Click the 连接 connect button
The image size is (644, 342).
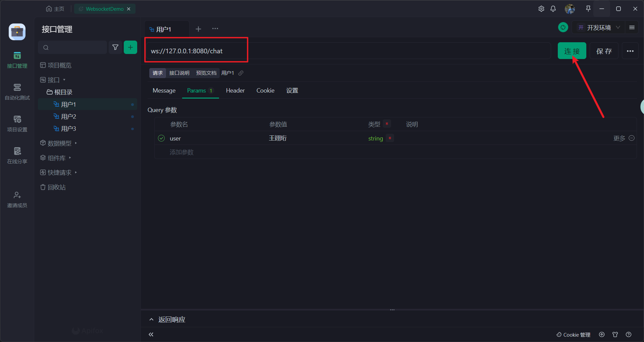pos(572,51)
